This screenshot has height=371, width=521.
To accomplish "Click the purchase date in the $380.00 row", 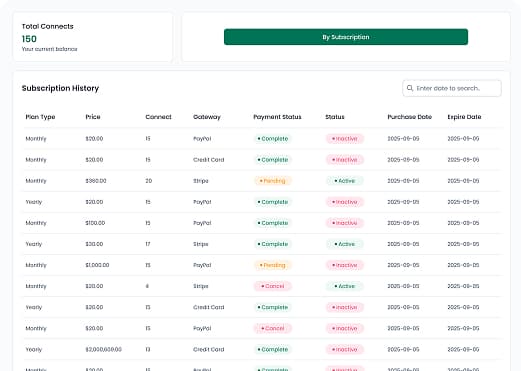I will (x=403, y=181).
